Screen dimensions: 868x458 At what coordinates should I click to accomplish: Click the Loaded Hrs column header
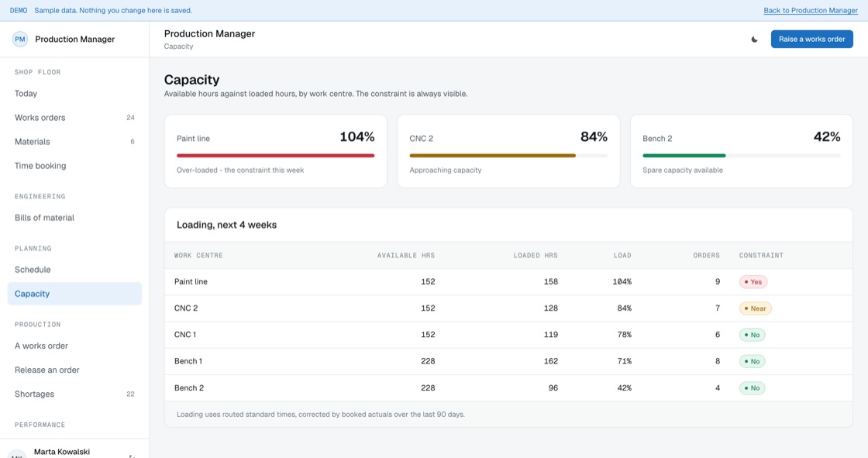[536, 255]
